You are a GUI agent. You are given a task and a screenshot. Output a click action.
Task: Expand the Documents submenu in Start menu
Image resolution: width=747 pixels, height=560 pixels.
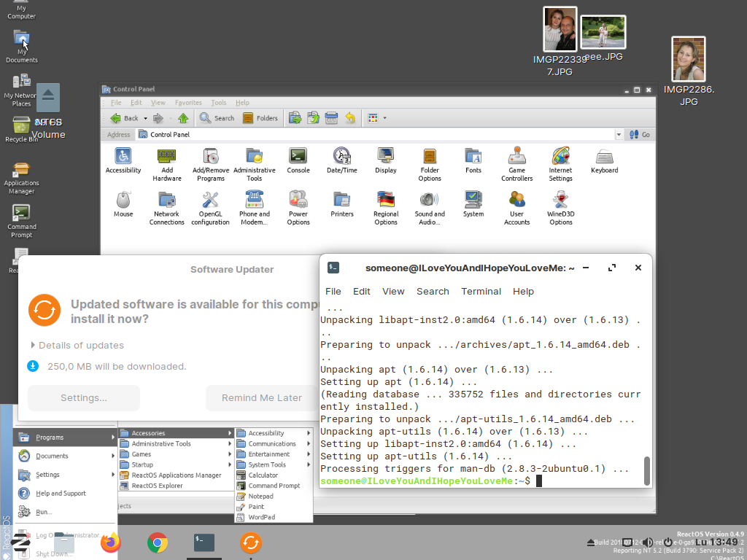coord(65,456)
